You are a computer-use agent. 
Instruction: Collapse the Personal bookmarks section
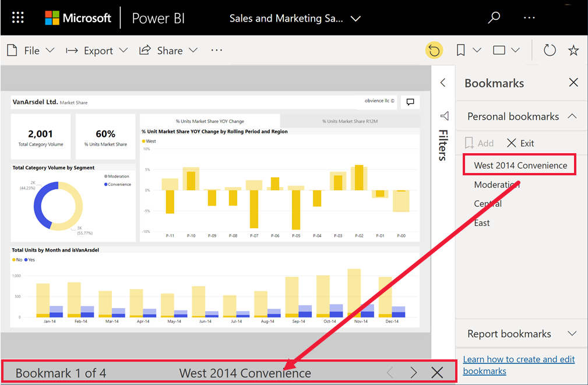572,116
